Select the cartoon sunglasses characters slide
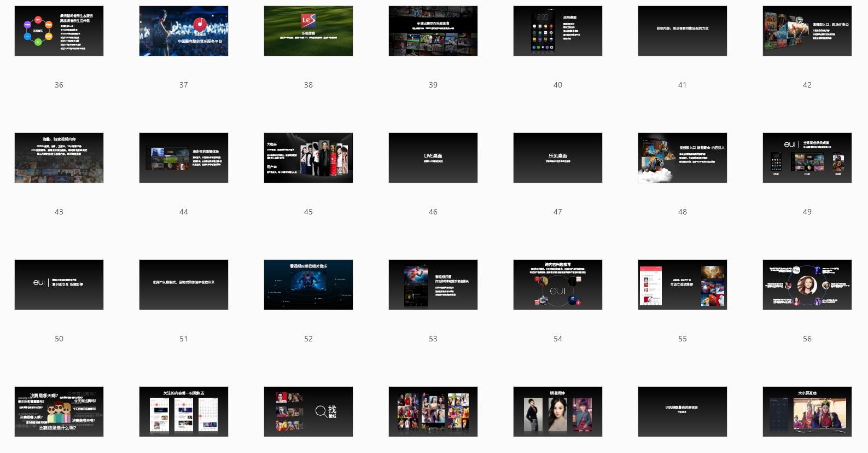 (x=59, y=412)
